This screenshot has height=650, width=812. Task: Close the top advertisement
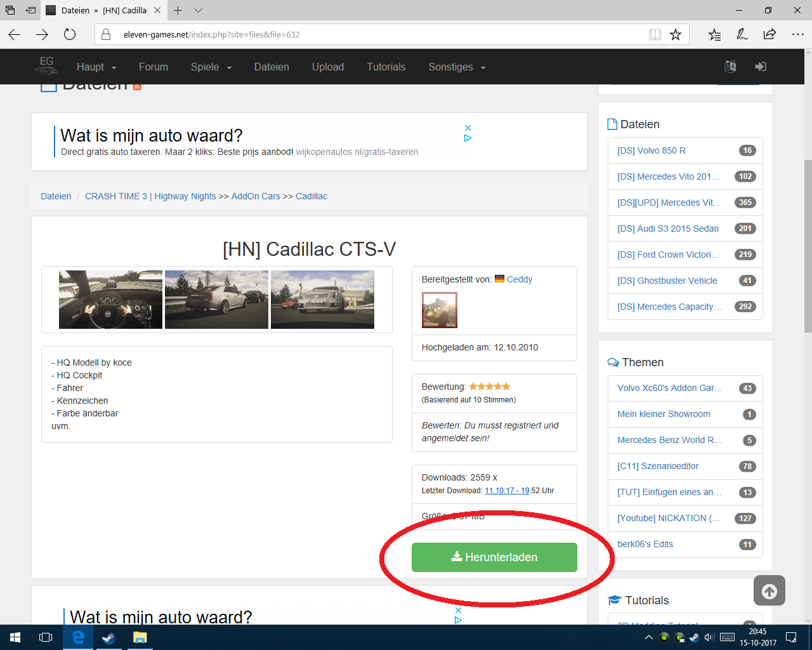pos(468,128)
